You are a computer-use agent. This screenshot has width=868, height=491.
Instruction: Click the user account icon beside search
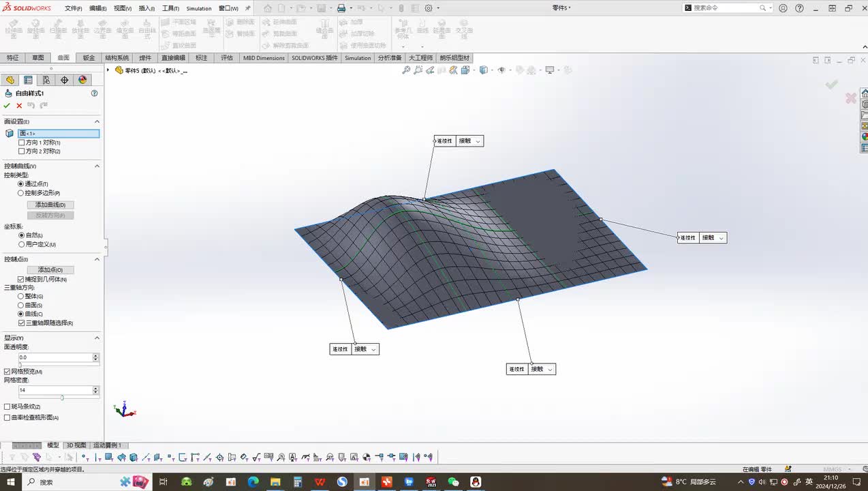[783, 8]
